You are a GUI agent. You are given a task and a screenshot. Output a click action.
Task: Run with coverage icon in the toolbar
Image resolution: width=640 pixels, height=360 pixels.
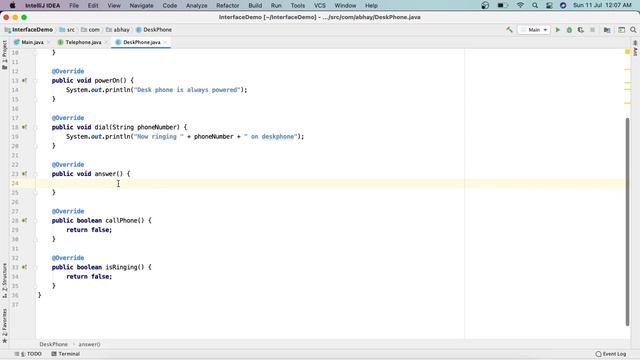(581, 30)
